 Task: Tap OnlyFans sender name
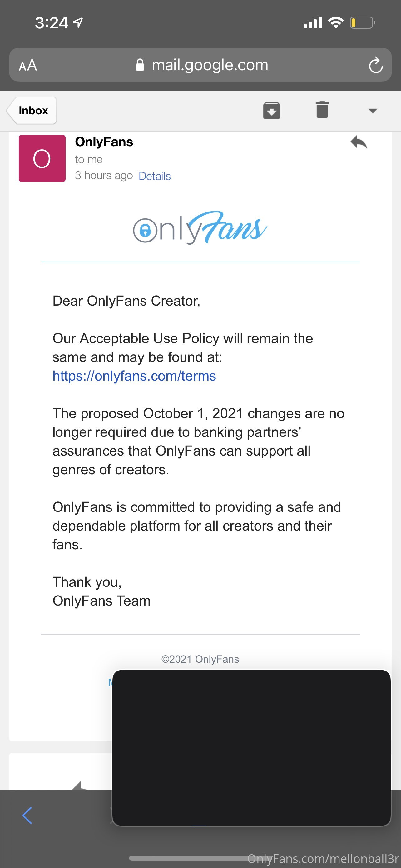tap(104, 142)
